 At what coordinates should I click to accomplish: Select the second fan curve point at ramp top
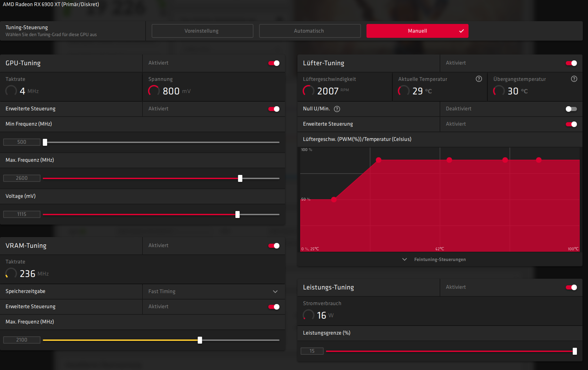(379, 160)
